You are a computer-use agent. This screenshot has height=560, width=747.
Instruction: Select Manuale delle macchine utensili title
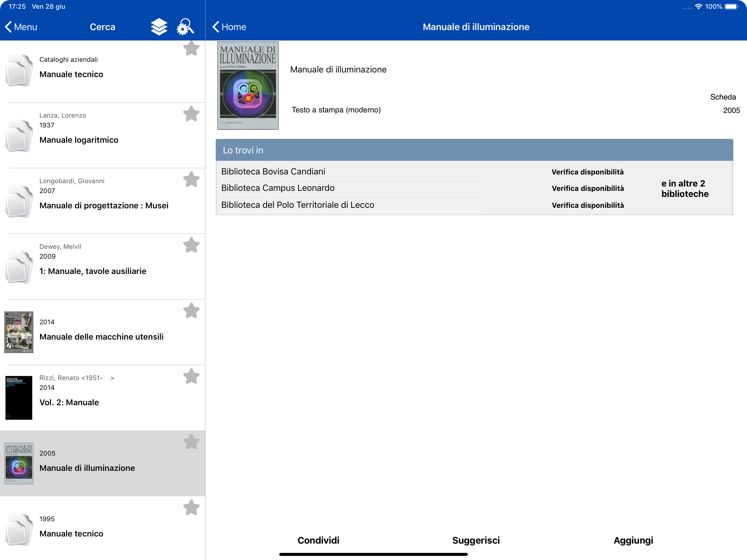pos(101,337)
